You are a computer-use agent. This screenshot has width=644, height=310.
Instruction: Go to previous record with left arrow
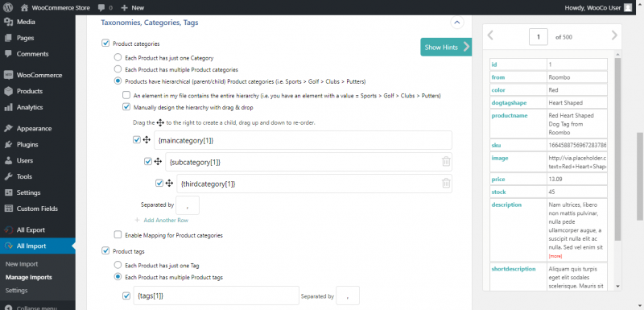click(x=490, y=35)
